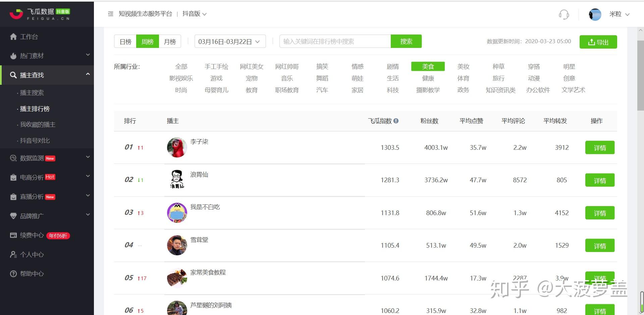Screen dimensions: 644x315
Task: Collapse the sidebar with the menu-fold icon
Action: (x=111, y=14)
